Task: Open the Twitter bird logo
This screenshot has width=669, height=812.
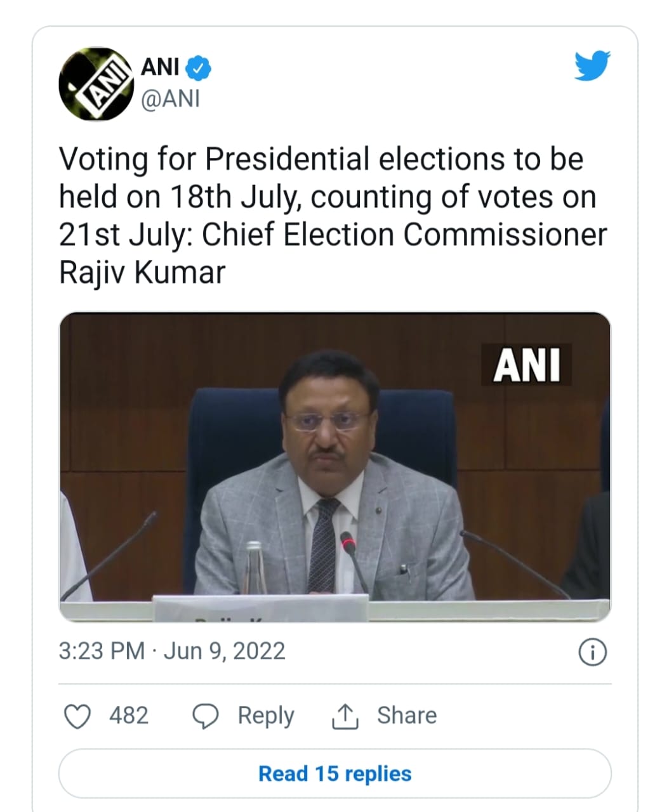Action: coord(592,66)
